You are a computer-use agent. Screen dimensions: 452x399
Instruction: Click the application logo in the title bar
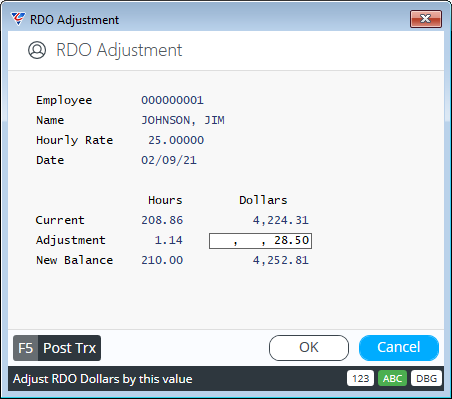pos(18,19)
